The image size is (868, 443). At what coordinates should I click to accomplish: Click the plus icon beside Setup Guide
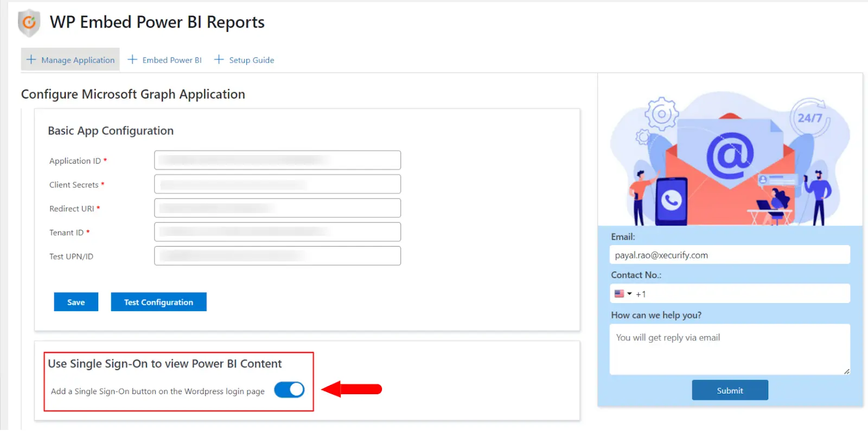tap(219, 60)
